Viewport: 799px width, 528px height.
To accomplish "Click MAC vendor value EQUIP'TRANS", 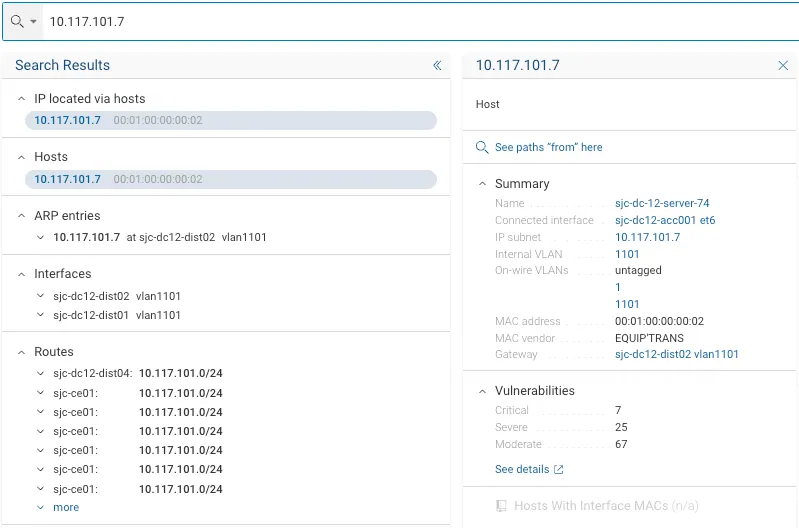I will point(649,338).
